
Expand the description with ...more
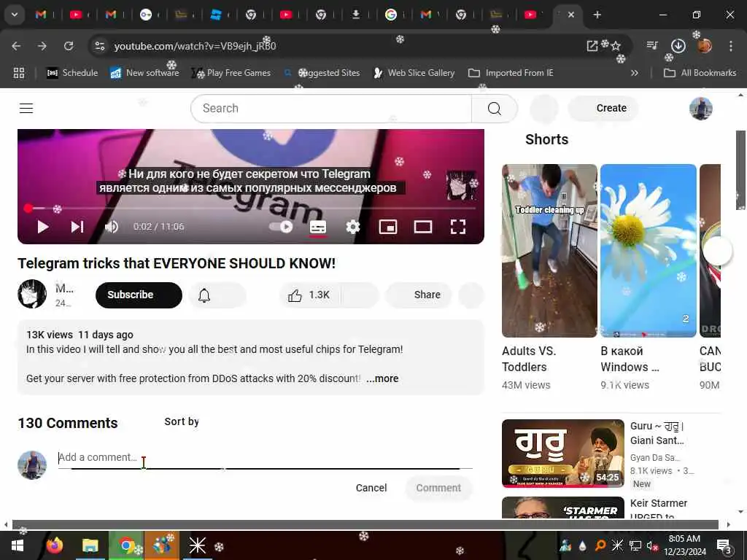tap(382, 378)
